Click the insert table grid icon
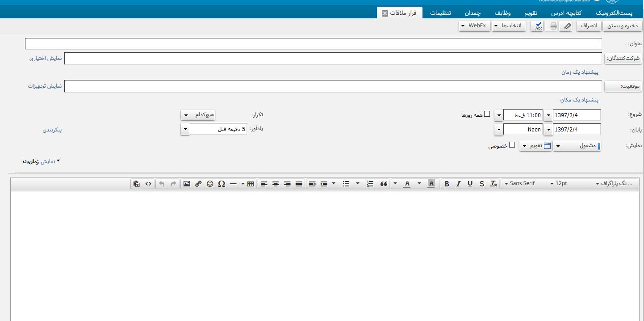This screenshot has width=644, height=321. click(x=251, y=184)
